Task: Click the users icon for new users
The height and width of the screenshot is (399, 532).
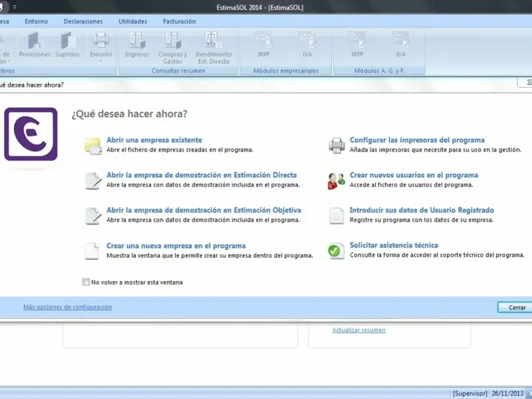Action: (x=336, y=181)
